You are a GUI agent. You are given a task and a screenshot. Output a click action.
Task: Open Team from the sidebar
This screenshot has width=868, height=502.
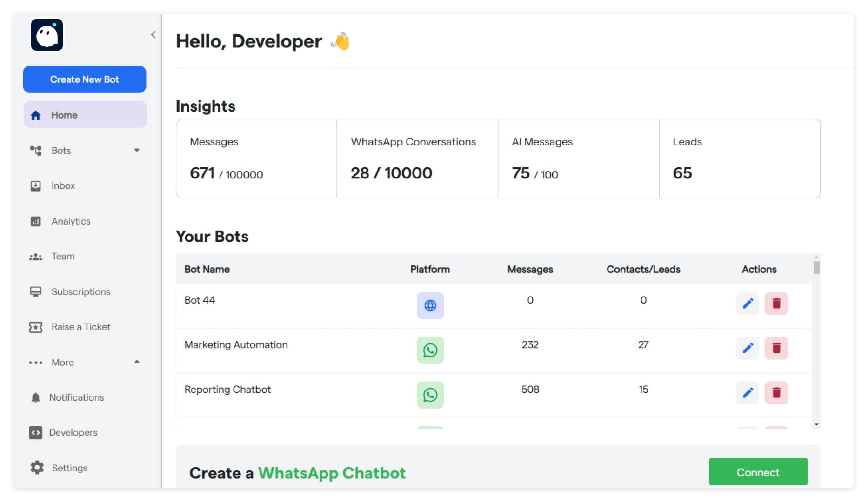tap(63, 256)
